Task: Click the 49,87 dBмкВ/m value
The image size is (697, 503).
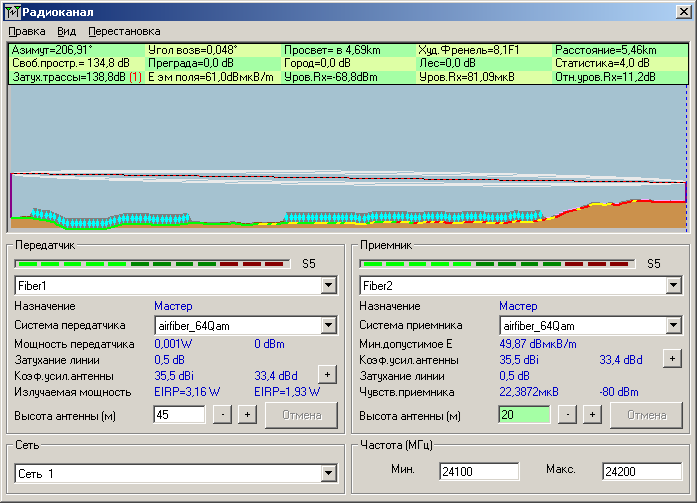Action: pyautogui.click(x=538, y=344)
